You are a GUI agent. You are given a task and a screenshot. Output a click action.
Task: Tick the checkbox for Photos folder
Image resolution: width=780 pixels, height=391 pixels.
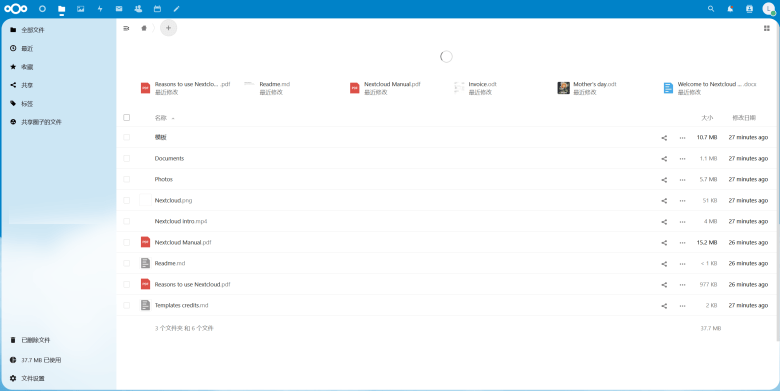point(126,179)
